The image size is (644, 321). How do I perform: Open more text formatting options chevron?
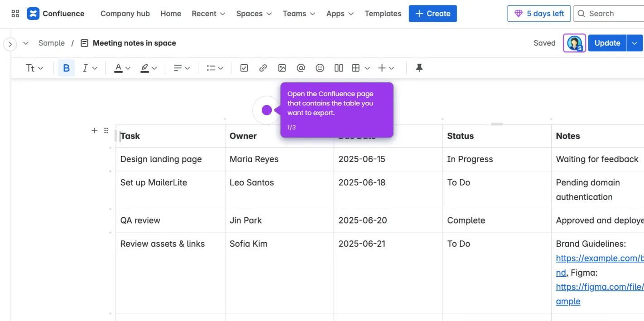(x=95, y=68)
